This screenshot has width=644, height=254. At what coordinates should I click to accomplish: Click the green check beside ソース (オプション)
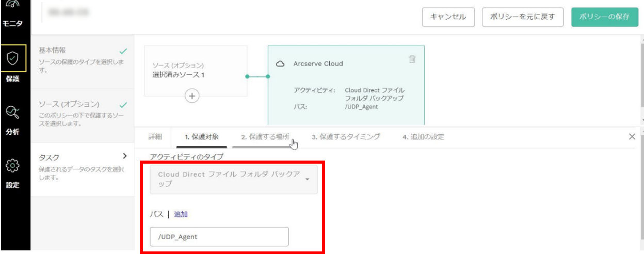(x=123, y=105)
